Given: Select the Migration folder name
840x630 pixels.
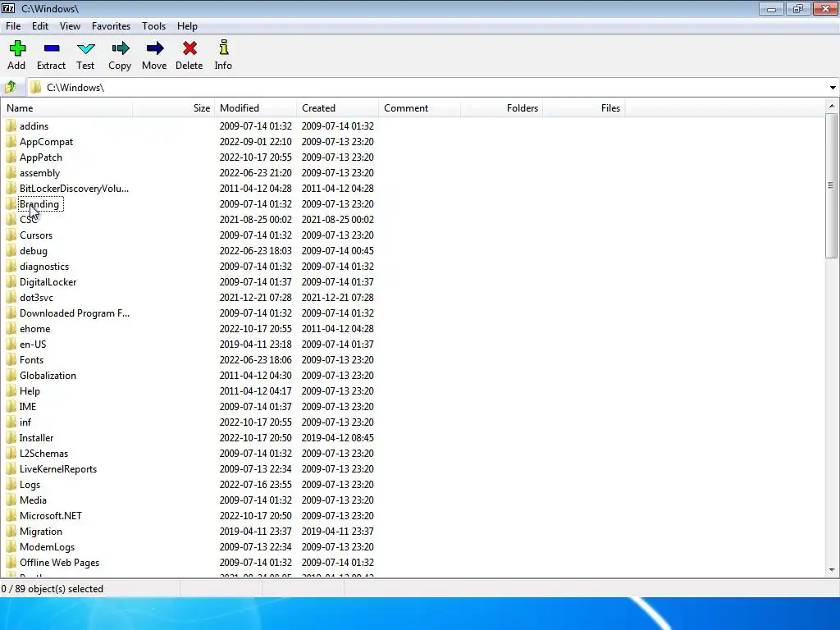Looking at the screenshot, I should 41,532.
